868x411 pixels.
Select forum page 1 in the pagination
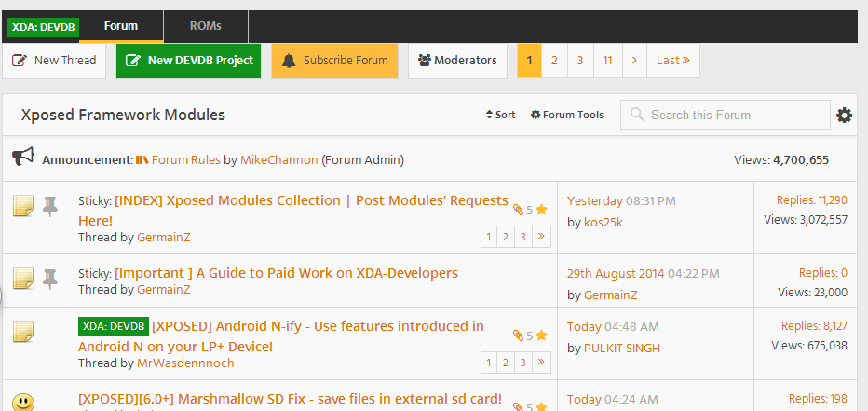(529, 61)
